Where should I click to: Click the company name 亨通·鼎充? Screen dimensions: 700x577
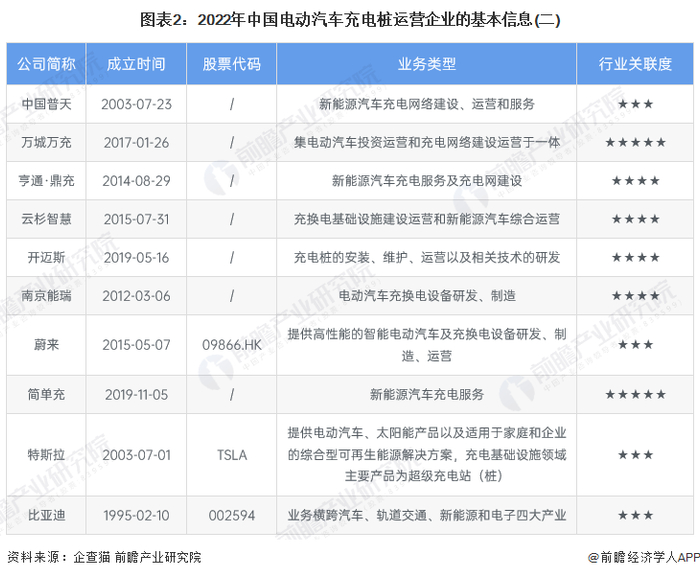46,181
